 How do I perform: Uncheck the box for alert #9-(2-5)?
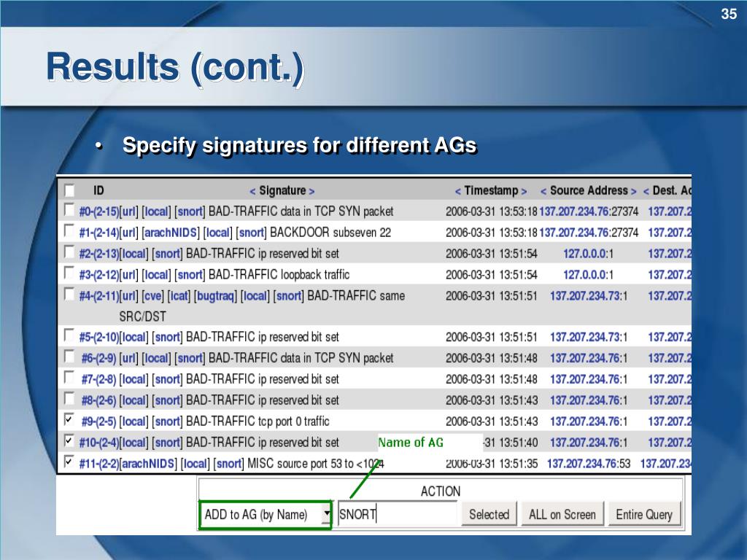tap(69, 419)
